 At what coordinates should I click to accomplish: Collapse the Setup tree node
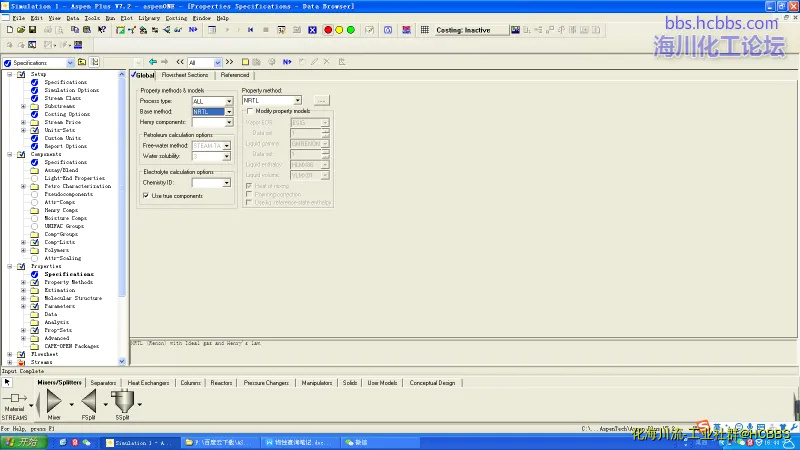pyautogui.click(x=10, y=74)
